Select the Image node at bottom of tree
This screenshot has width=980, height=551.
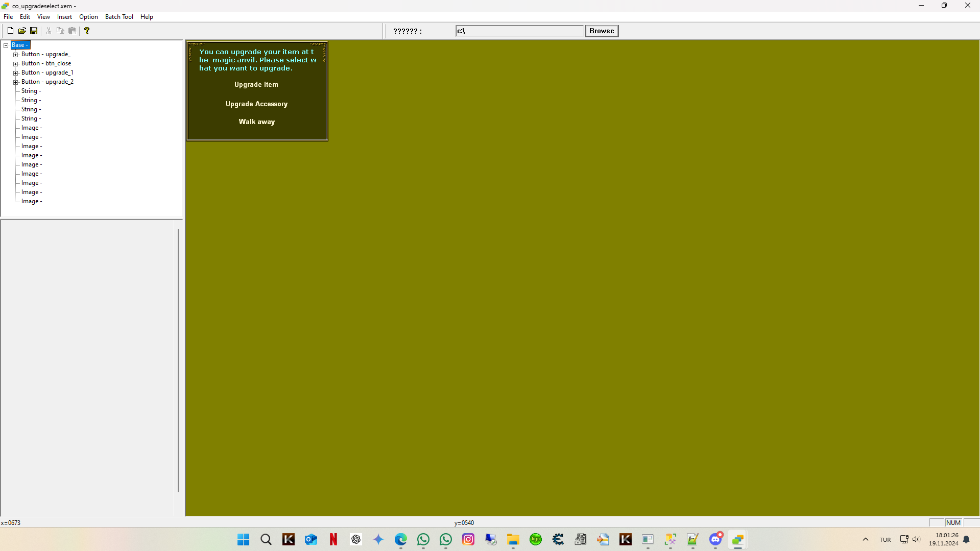coord(31,201)
